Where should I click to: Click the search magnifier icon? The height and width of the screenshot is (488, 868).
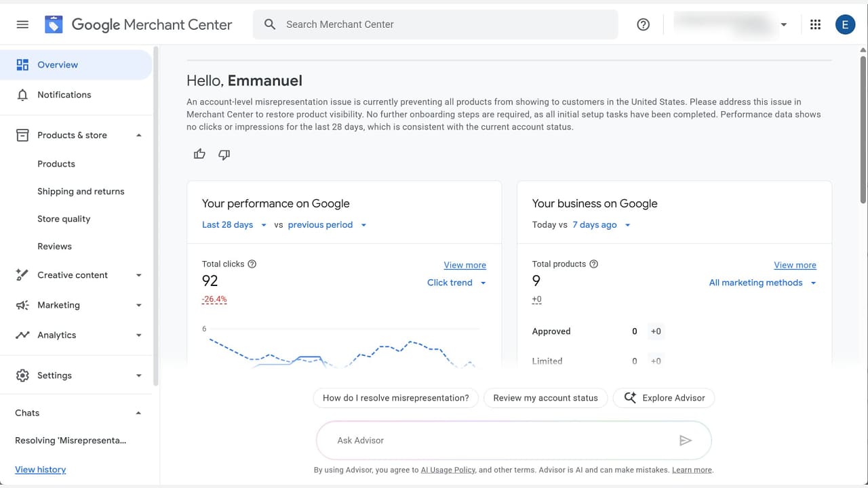(x=270, y=24)
